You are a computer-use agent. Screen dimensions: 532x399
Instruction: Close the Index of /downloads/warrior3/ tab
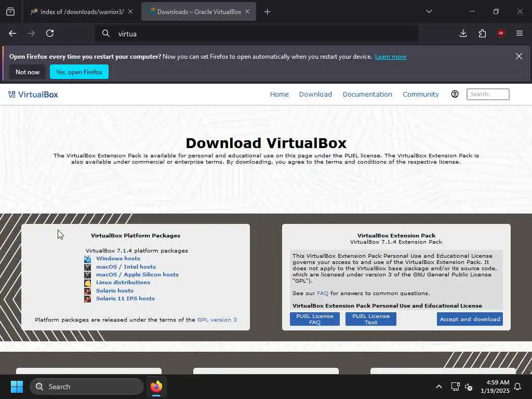(130, 11)
